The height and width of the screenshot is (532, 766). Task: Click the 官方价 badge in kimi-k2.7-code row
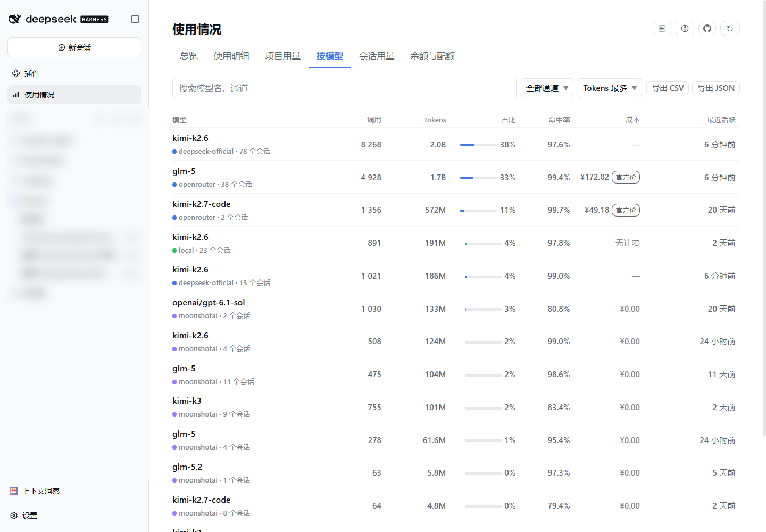pos(626,210)
